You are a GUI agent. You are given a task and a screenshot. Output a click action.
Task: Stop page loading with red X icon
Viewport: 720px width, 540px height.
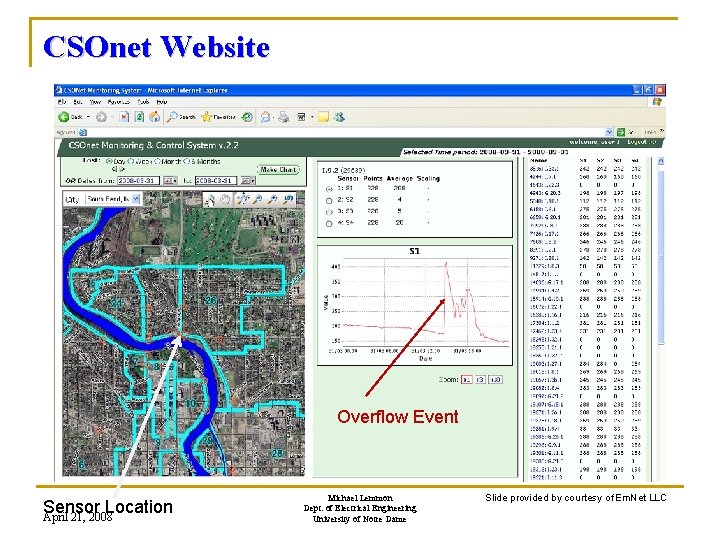point(124,117)
